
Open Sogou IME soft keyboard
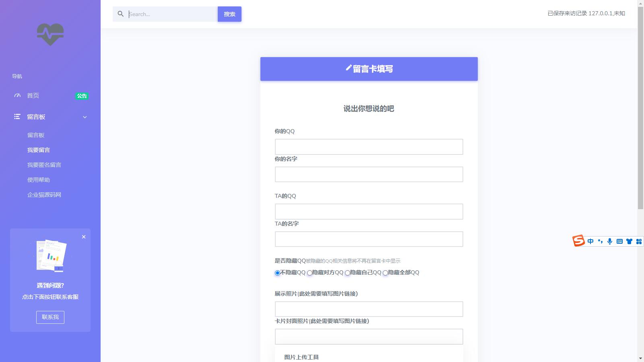coord(619,241)
